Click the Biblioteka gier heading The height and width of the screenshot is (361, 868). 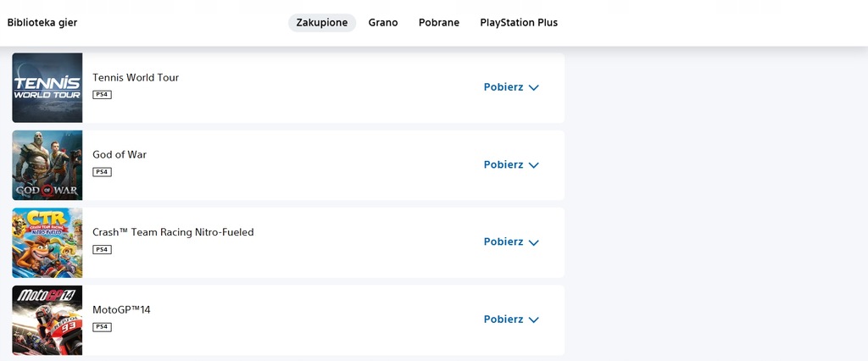(42, 23)
